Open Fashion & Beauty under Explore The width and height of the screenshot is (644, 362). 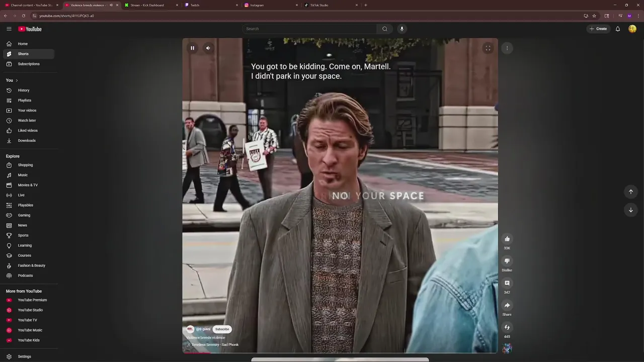pos(29,265)
